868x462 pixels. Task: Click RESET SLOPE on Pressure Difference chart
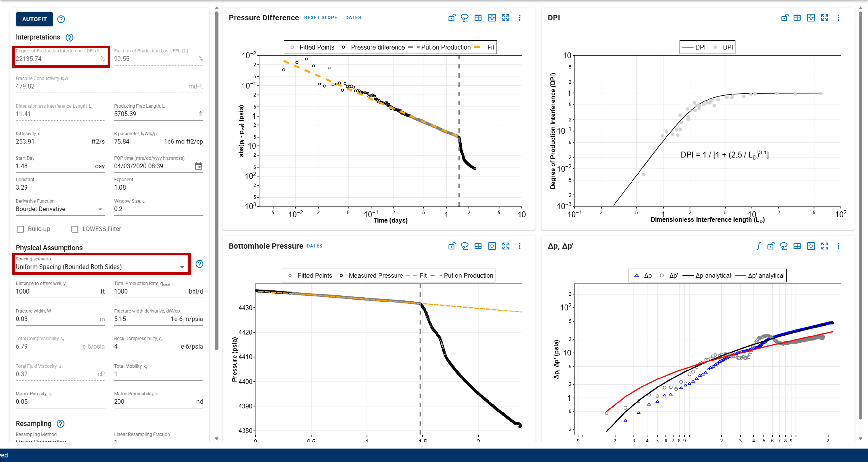[x=320, y=17]
